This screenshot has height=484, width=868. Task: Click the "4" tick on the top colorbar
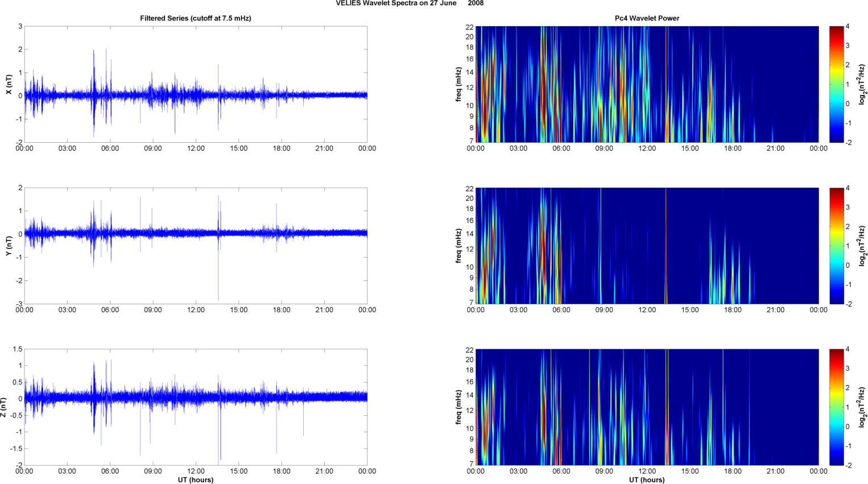(848, 27)
